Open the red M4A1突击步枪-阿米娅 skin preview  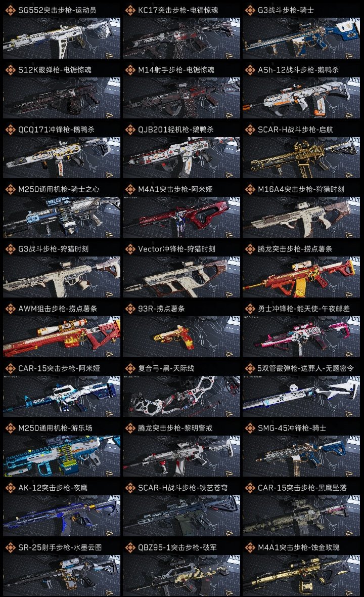(181, 217)
